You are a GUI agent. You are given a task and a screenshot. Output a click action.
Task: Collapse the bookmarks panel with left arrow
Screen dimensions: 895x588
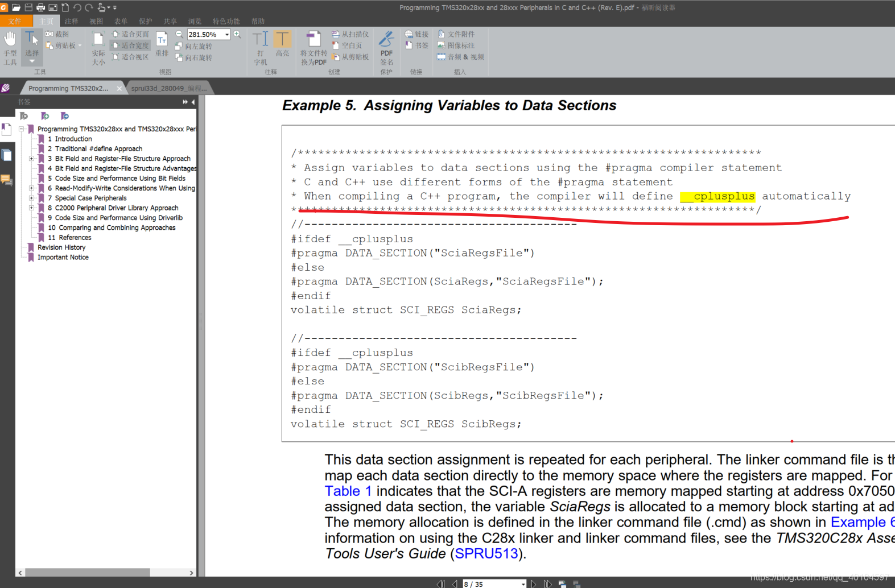pos(193,102)
